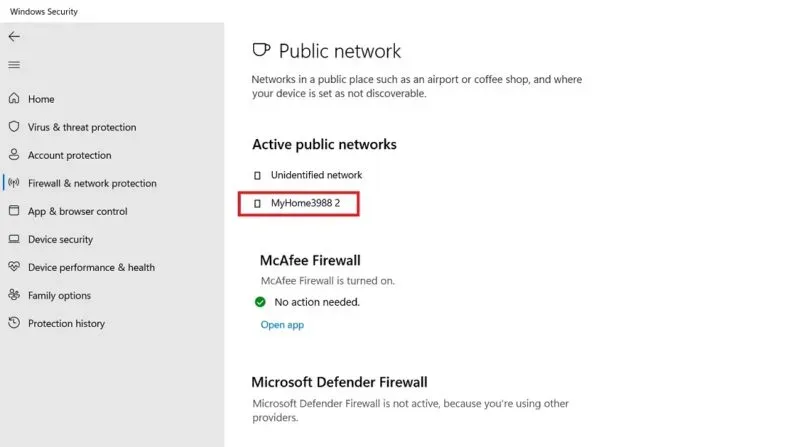
Task: Click the Account protection person icon
Action: point(14,155)
